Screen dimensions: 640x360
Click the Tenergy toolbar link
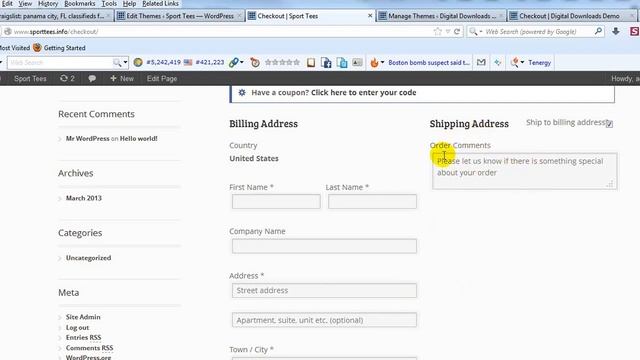539,62
